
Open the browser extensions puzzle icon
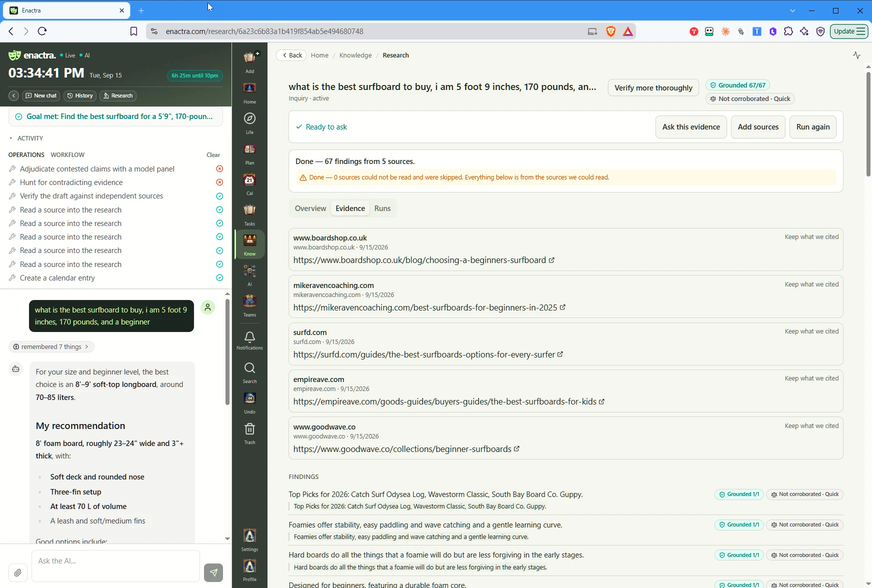pyautogui.click(x=788, y=31)
